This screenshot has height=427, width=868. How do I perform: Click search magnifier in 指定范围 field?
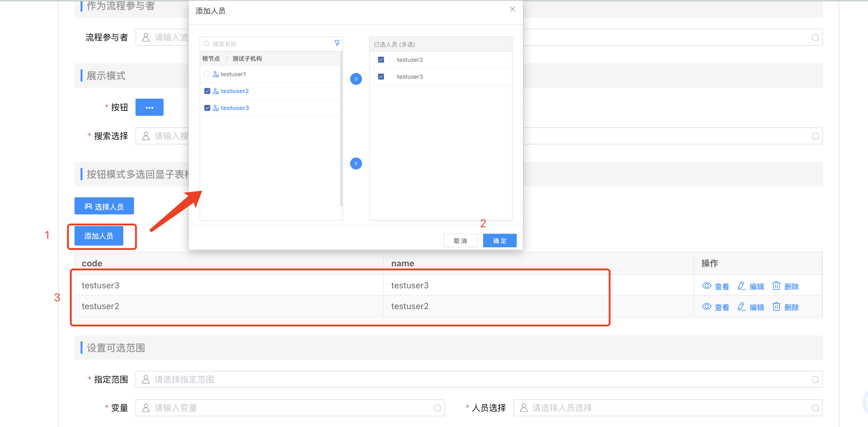point(815,380)
